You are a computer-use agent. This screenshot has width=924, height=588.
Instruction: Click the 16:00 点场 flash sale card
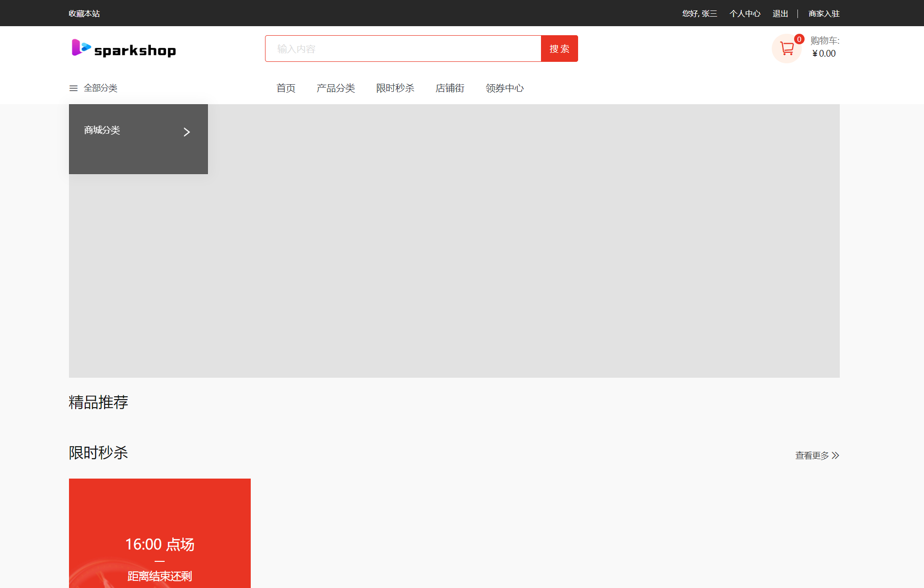(x=160, y=533)
